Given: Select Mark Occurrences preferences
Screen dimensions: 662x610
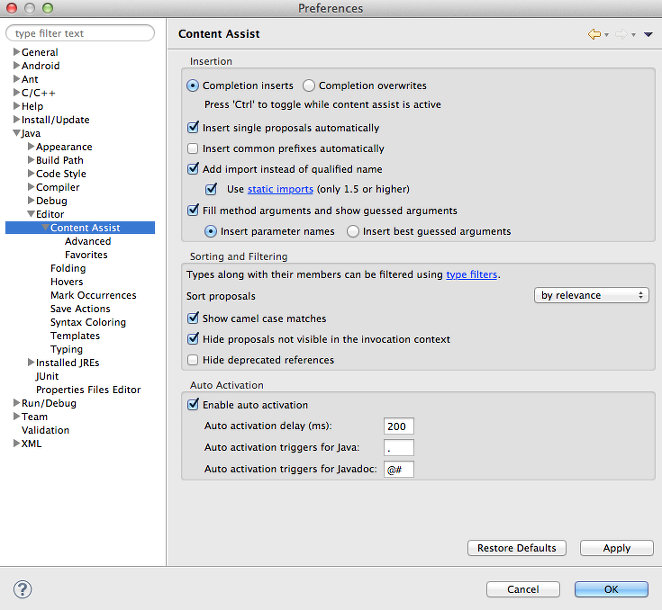Looking at the screenshot, I should tap(93, 296).
